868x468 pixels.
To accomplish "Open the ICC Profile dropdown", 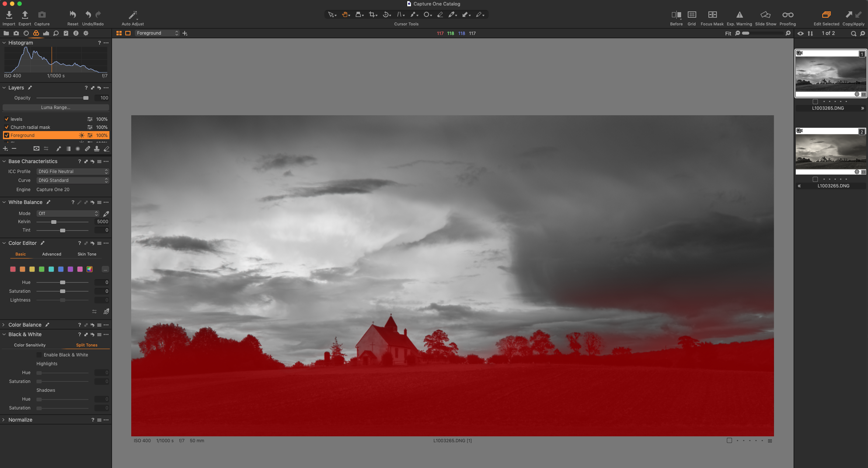I will (73, 172).
